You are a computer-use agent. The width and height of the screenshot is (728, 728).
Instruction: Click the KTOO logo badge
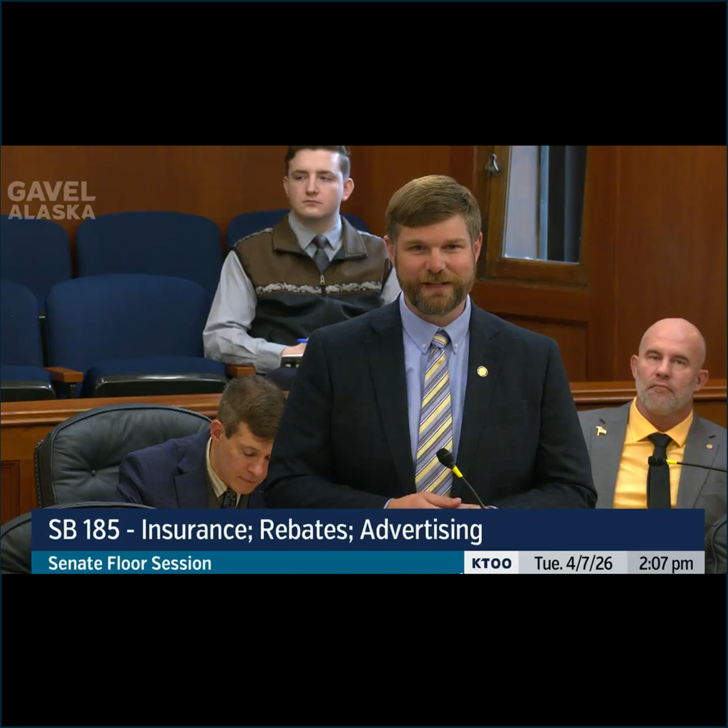click(491, 563)
